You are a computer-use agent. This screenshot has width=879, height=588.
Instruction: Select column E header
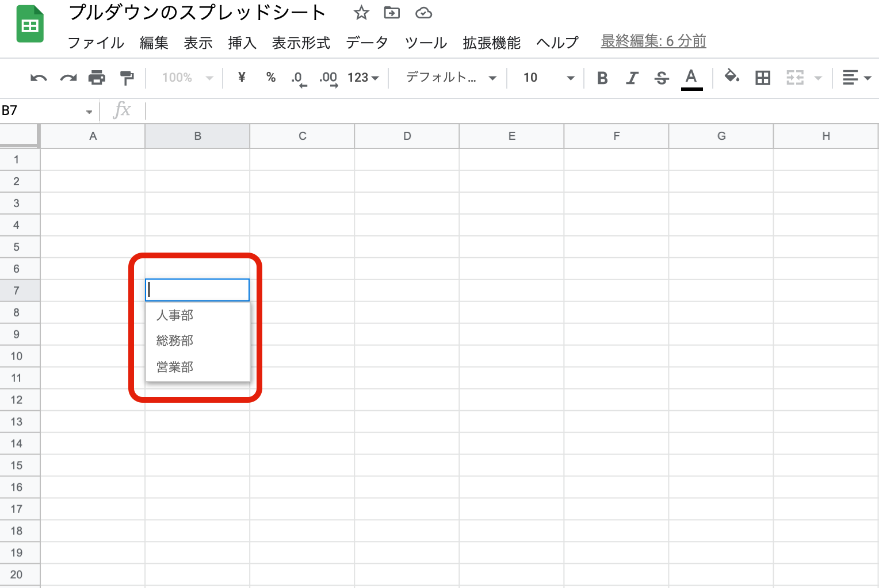pos(511,136)
